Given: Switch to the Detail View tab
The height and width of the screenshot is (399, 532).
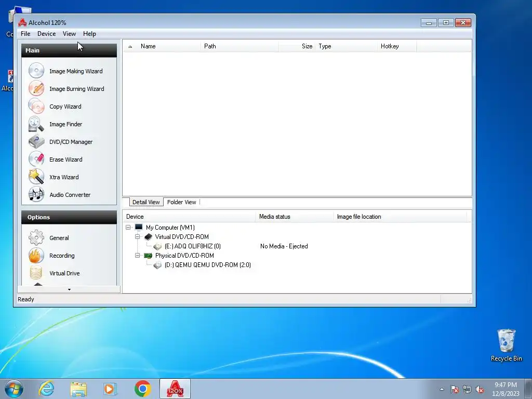Looking at the screenshot, I should pyautogui.click(x=146, y=202).
